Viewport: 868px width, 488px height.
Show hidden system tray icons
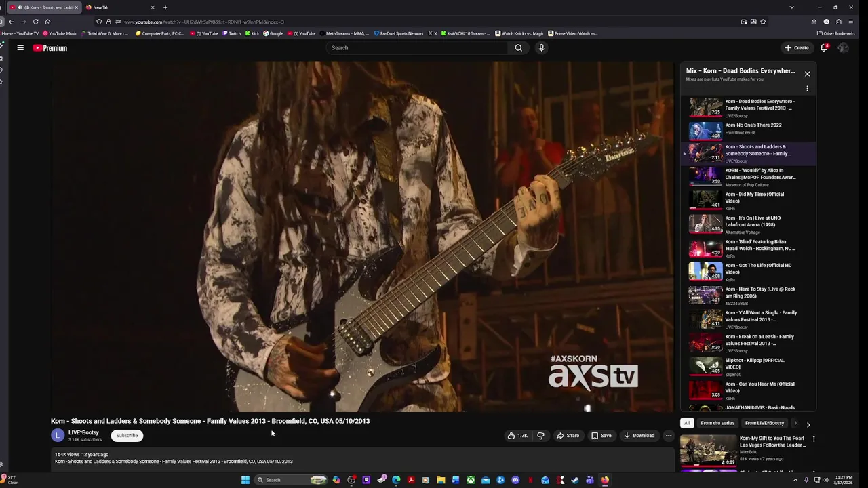(795, 480)
